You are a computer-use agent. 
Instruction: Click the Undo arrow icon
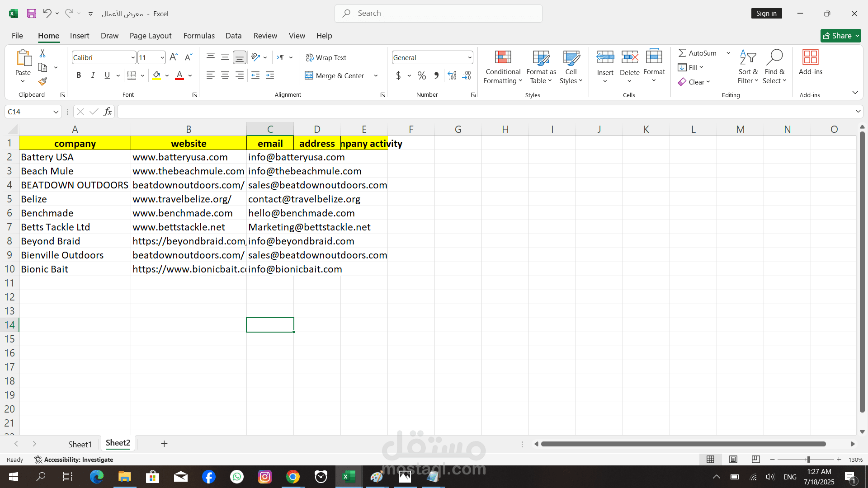coord(47,13)
